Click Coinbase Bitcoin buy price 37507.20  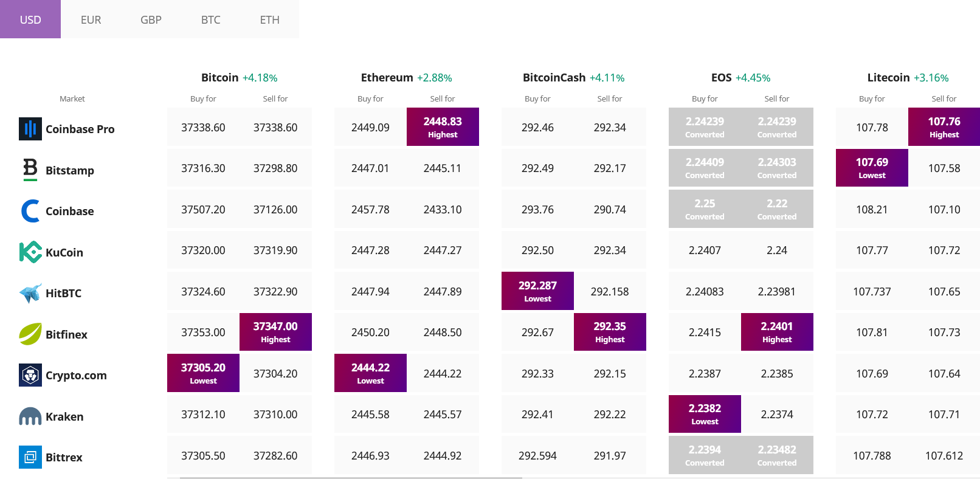tap(203, 209)
